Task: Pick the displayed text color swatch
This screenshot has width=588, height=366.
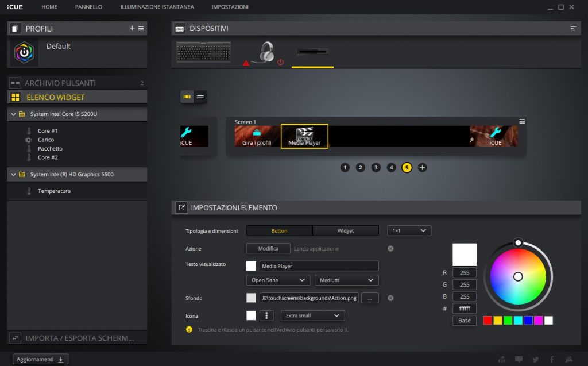Action: click(x=252, y=266)
